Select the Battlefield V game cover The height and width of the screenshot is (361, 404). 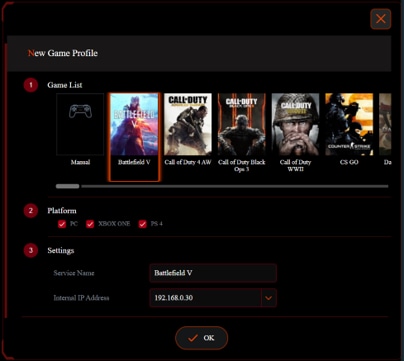coord(134,124)
